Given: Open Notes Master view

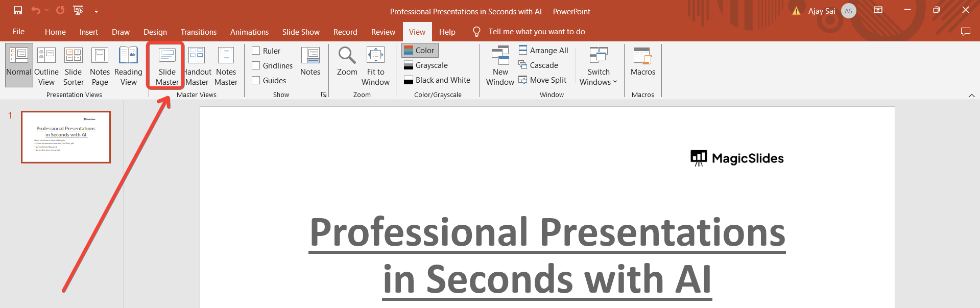Looking at the screenshot, I should pyautogui.click(x=226, y=66).
